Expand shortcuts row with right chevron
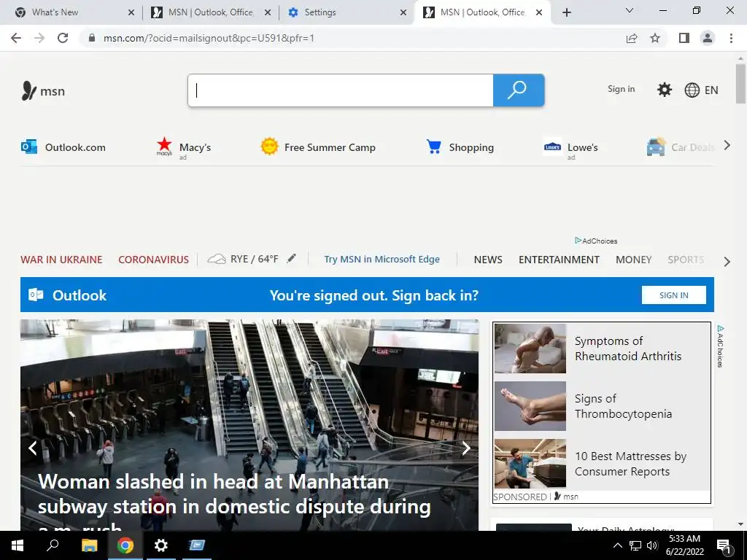The image size is (747, 560). tap(727, 145)
